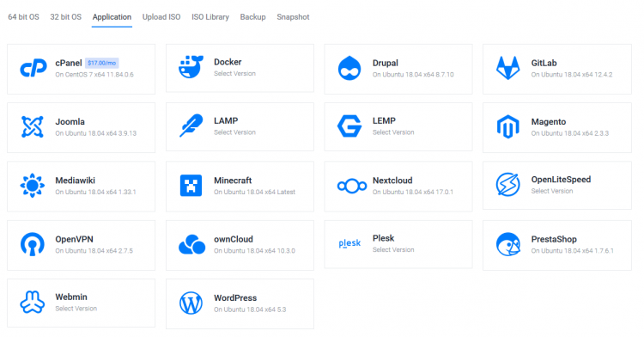The width and height of the screenshot is (644, 337).
Task: Select the Application tab
Action: tap(112, 17)
